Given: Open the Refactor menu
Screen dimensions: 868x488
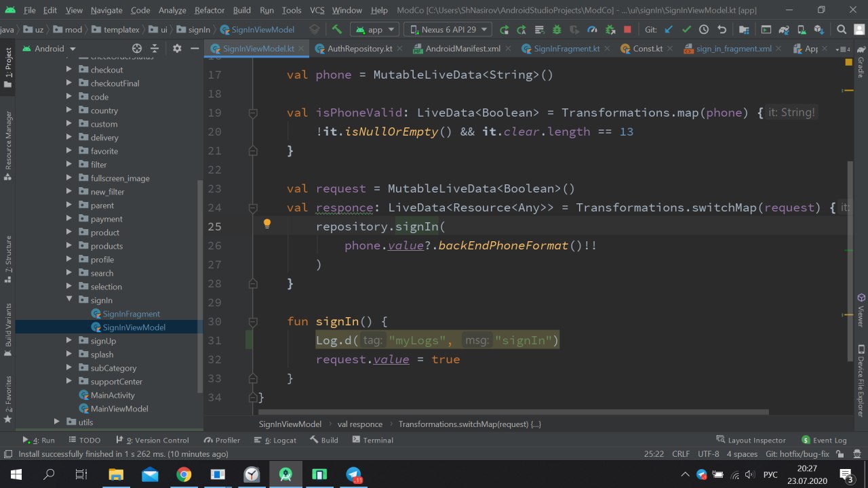Looking at the screenshot, I should point(209,10).
